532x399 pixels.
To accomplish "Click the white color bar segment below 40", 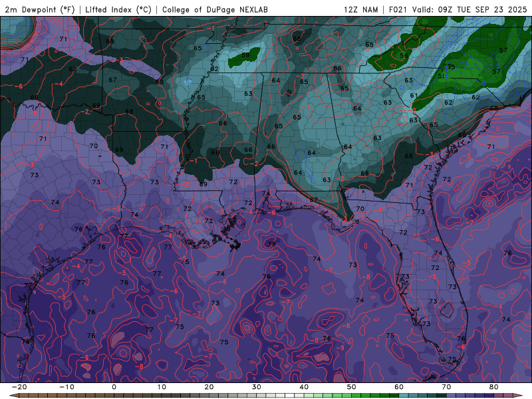I will click(x=290, y=396).
